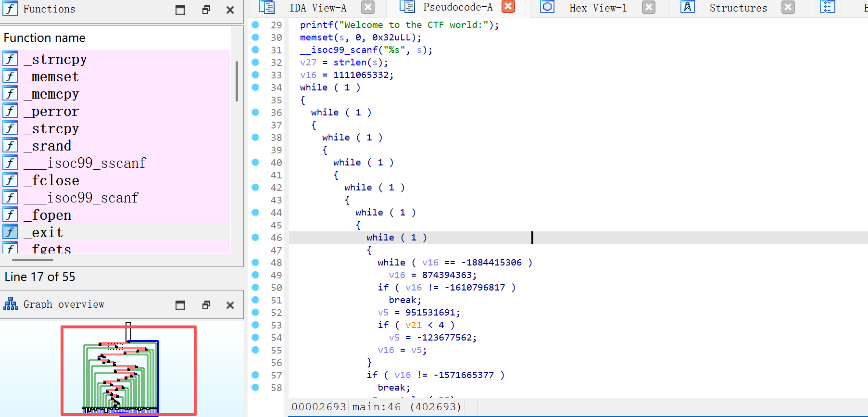The height and width of the screenshot is (417, 868).
Task: Select _srand function icon
Action: coord(10,145)
